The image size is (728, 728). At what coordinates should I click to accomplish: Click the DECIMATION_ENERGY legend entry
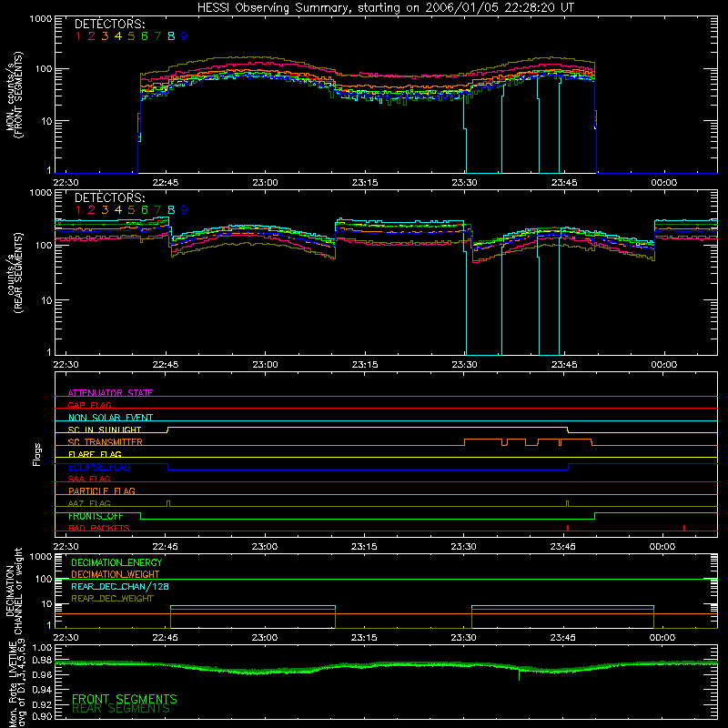116,562
